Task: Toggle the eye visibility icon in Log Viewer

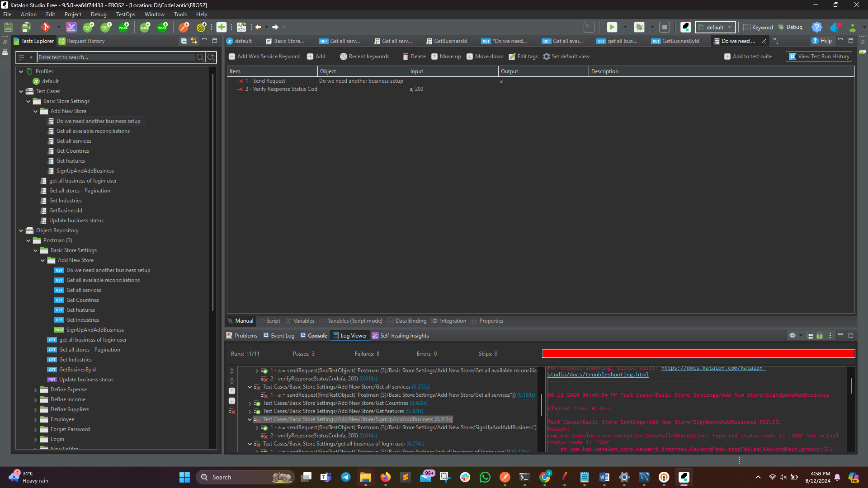Action: pyautogui.click(x=793, y=335)
